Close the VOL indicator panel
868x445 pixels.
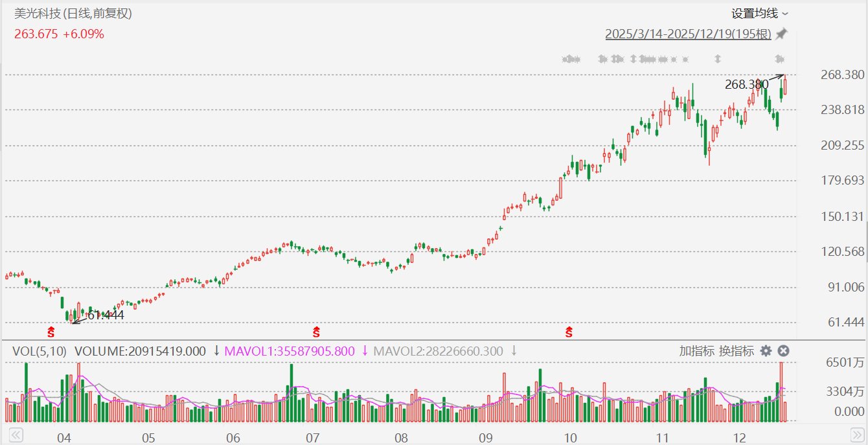783,351
